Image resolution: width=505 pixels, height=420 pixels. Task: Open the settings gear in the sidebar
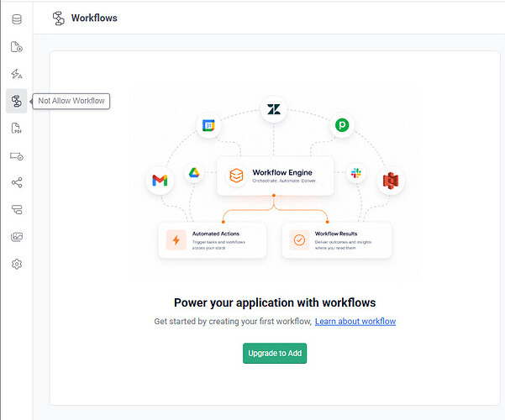[x=17, y=264]
